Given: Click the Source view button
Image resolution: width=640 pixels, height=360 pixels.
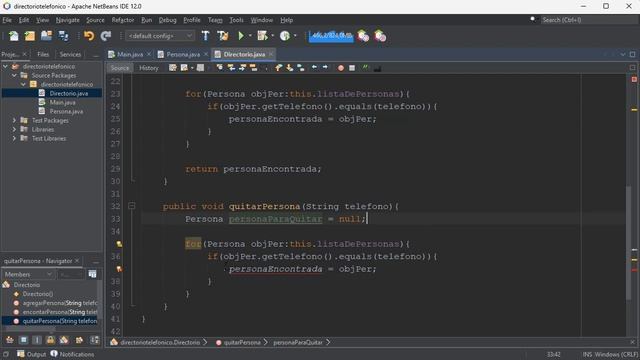Looking at the screenshot, I should tap(120, 68).
